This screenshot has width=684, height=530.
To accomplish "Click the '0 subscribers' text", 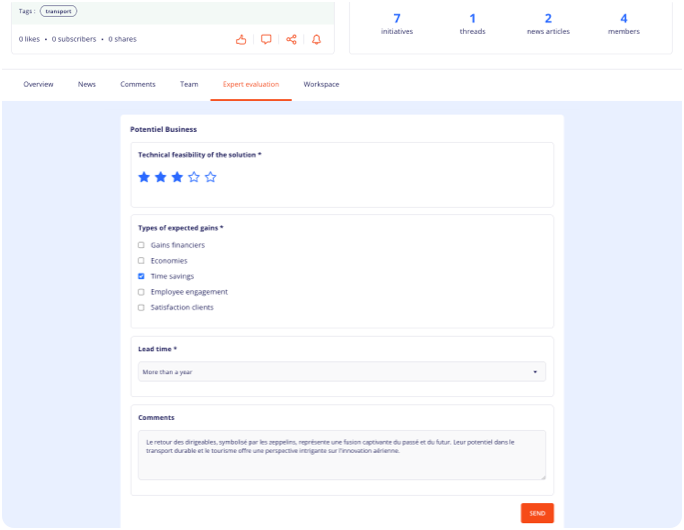I will (x=74, y=39).
